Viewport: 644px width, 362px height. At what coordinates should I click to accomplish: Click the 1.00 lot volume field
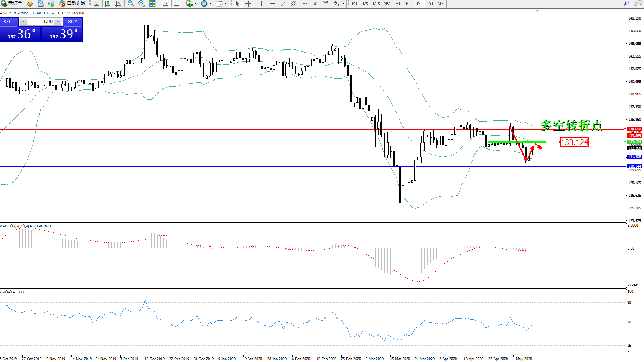pos(41,21)
